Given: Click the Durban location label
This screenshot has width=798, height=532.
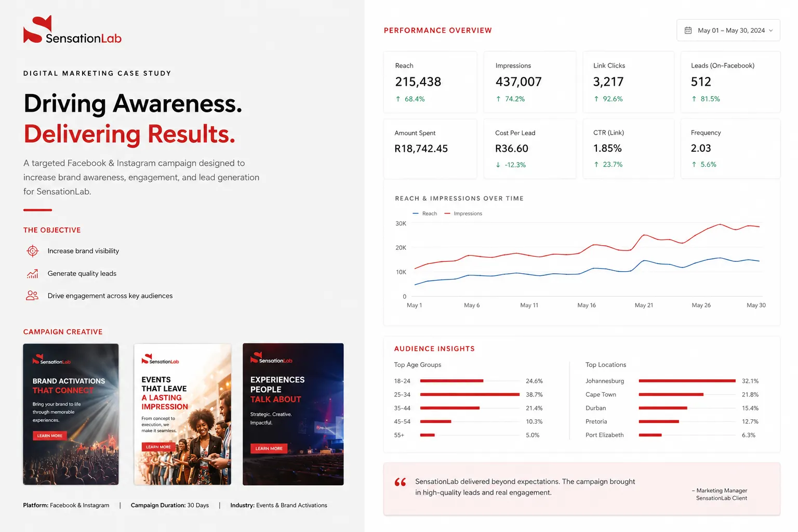Looking at the screenshot, I should pyautogui.click(x=595, y=408).
